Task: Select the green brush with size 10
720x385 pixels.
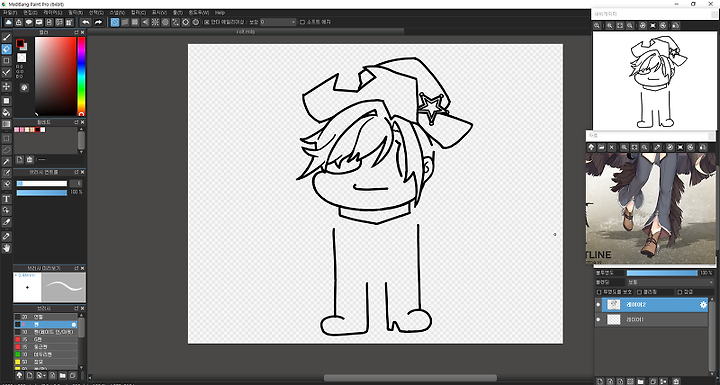Action: [x=45, y=354]
